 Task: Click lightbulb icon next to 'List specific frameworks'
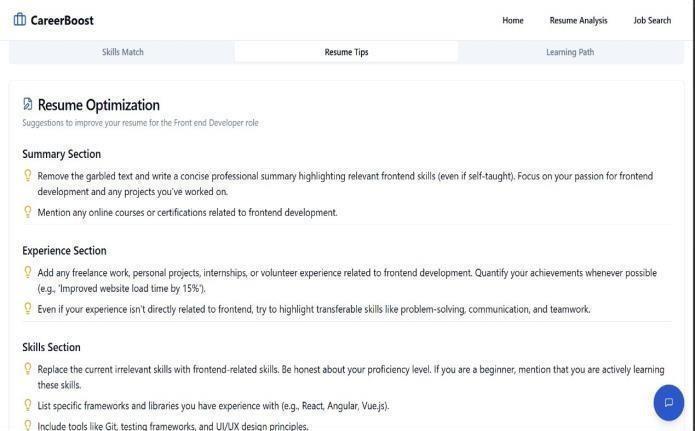28,406
